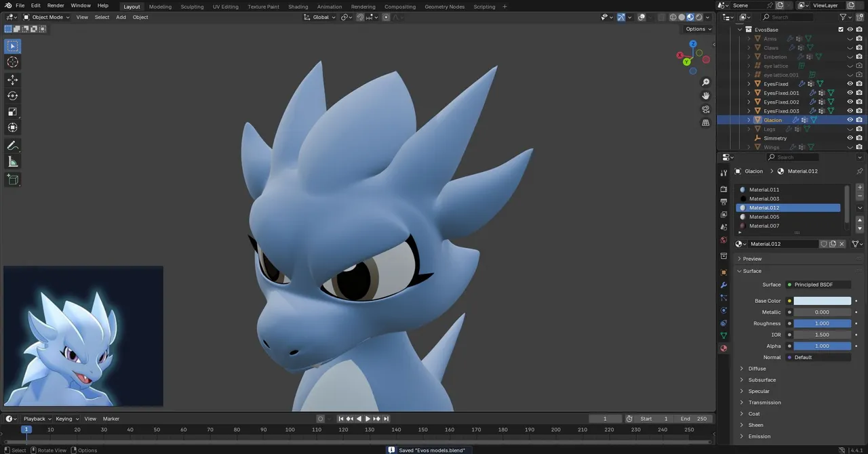Click the pan hand viewport icon

click(x=706, y=96)
